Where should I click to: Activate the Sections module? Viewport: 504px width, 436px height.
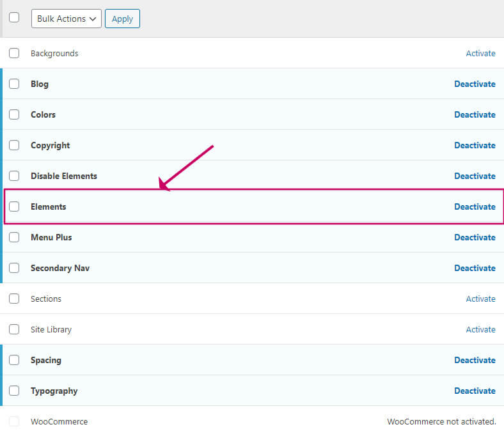(480, 299)
